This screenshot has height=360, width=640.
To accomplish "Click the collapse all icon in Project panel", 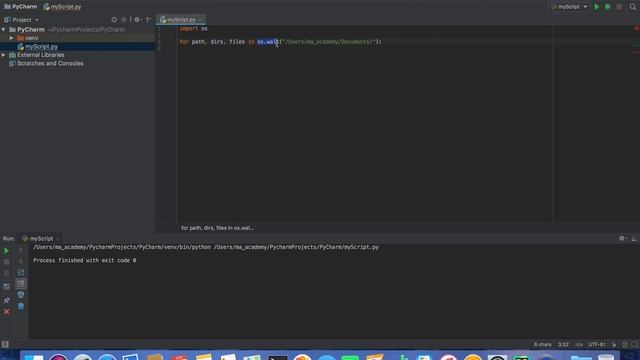I will (124, 20).
